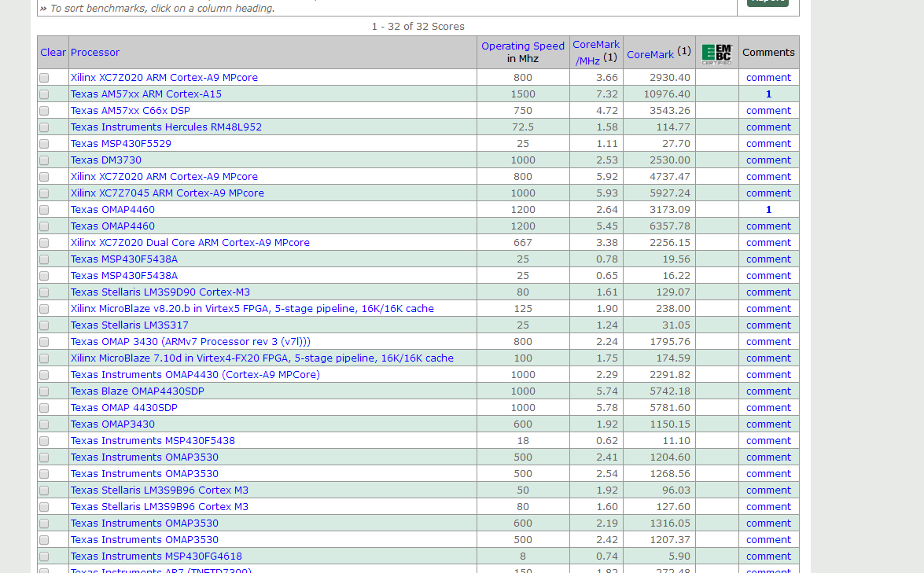View comment for Texas AM57xx C66x DSP

[x=768, y=111]
